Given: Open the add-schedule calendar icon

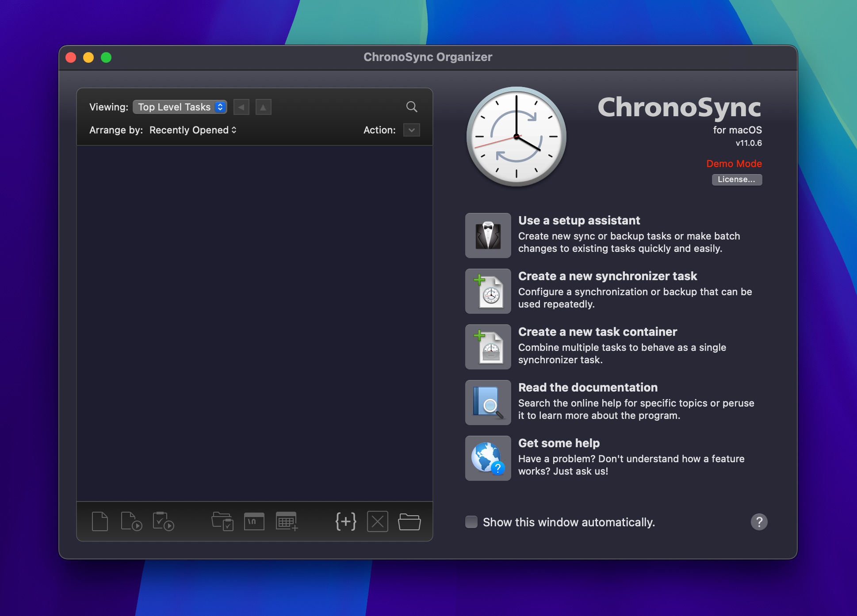Looking at the screenshot, I should click(x=287, y=521).
